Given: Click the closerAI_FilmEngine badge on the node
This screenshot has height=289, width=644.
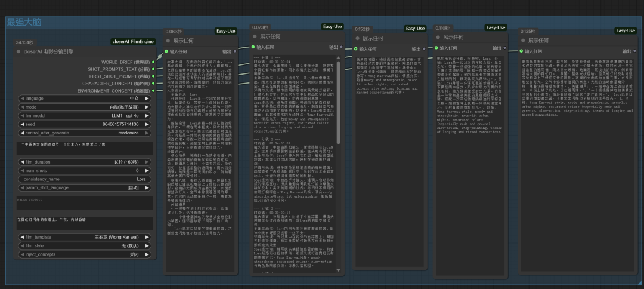Looking at the screenshot, I should tap(133, 42).
